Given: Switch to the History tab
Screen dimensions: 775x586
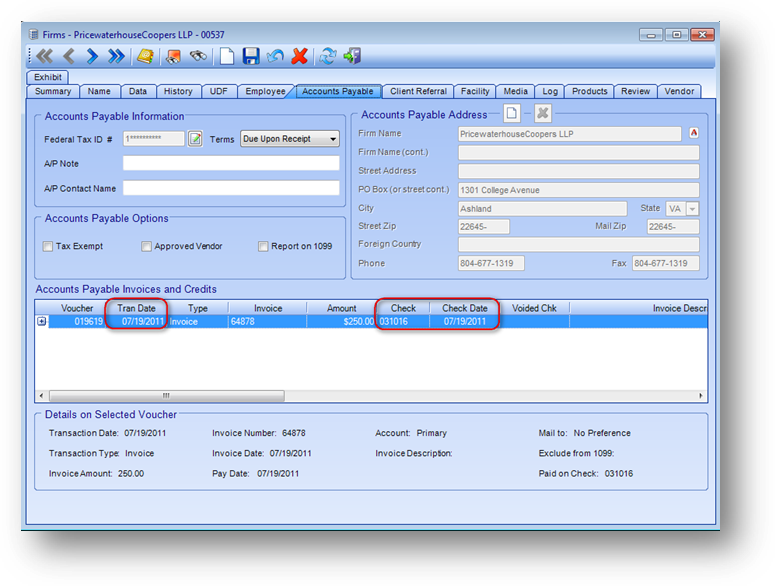Looking at the screenshot, I should 178,91.
